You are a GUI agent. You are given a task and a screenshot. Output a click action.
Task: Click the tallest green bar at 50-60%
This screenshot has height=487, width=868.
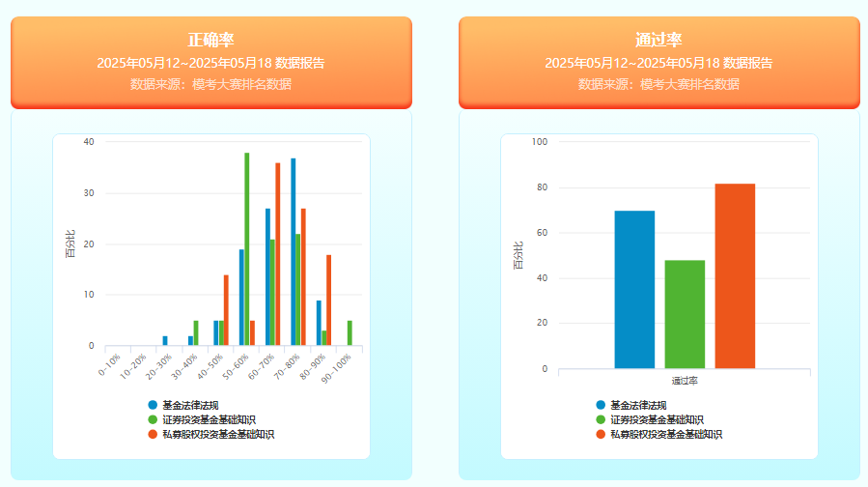pos(247,249)
